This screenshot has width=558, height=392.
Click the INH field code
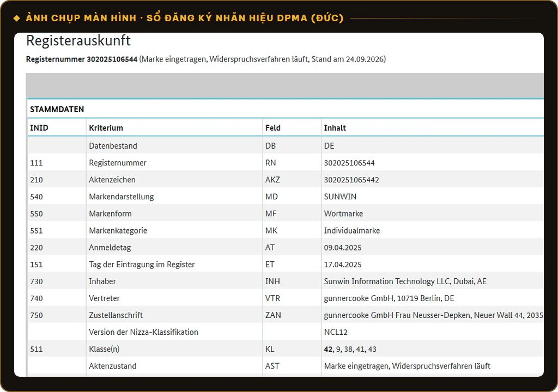point(272,281)
